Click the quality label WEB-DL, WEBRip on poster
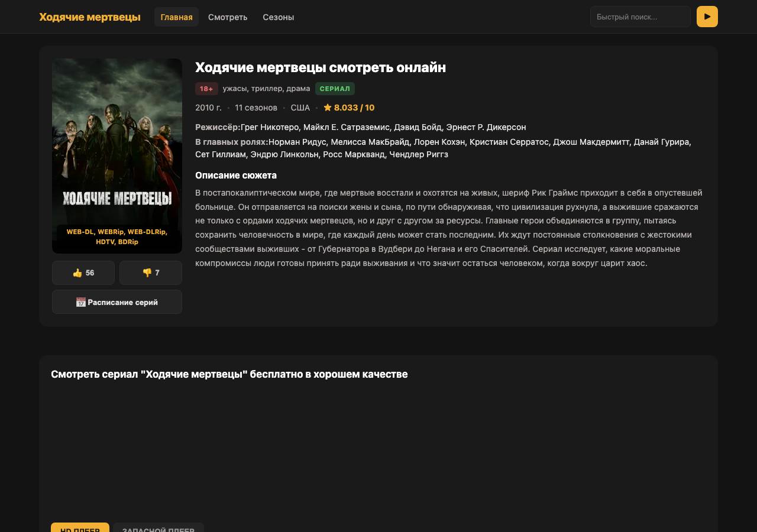The width and height of the screenshot is (757, 532). click(117, 236)
